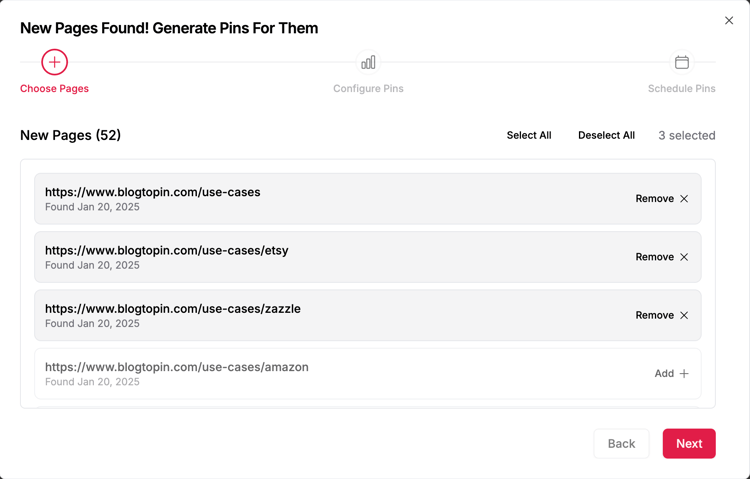
Task: Click the Back button
Action: click(x=621, y=444)
